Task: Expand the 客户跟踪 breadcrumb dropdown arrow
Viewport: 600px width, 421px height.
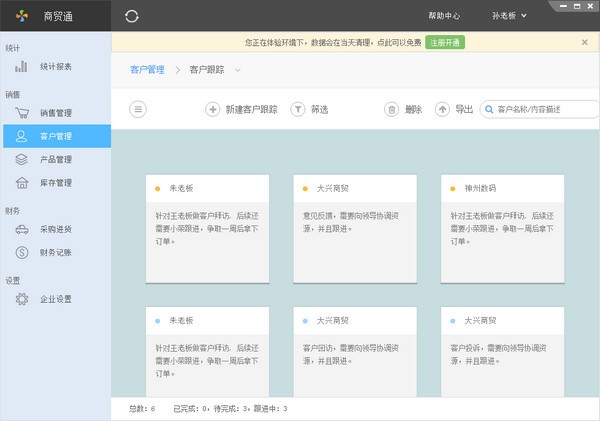Action: pos(239,70)
